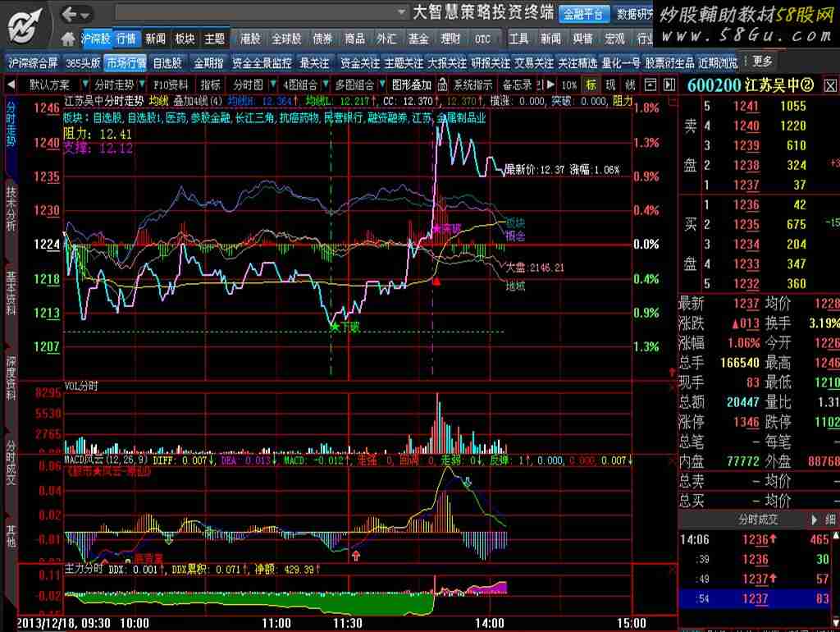Open the dropdown arrow after 分时走势
Screen dimensions: 840x632
click(141, 85)
